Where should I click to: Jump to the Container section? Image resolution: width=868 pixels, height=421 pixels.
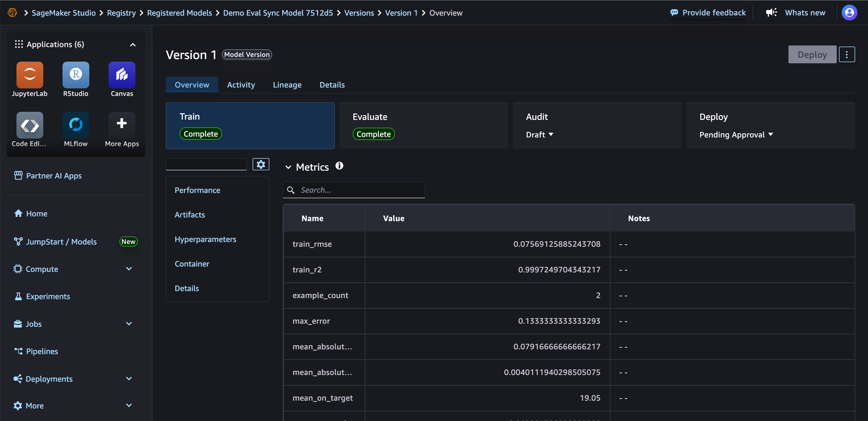pyautogui.click(x=192, y=264)
